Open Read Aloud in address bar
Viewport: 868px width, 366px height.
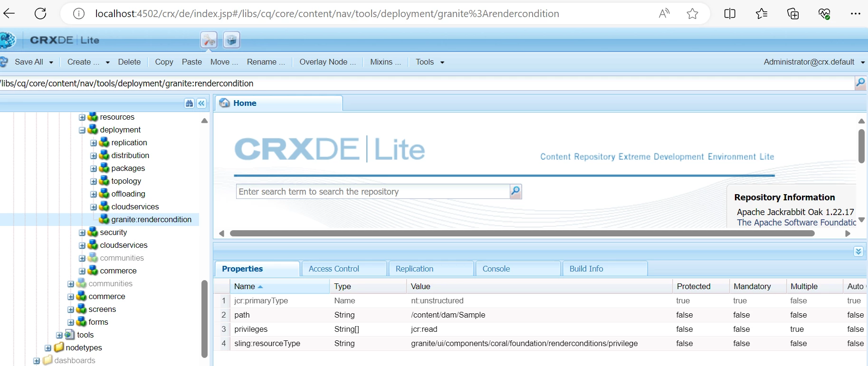(664, 13)
